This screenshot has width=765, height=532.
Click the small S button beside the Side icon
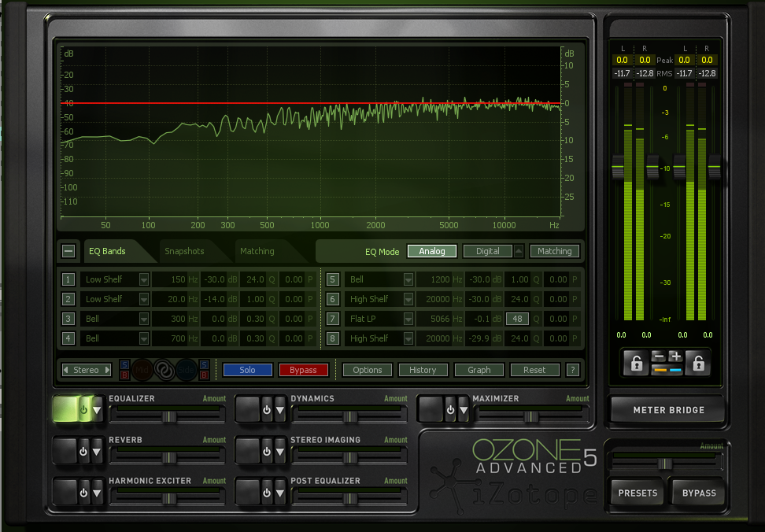tap(204, 364)
